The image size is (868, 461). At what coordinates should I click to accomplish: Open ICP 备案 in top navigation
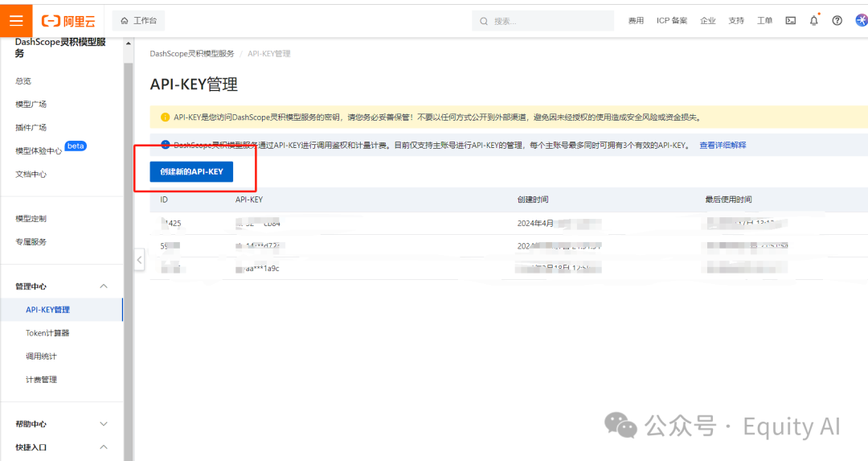[x=672, y=21]
